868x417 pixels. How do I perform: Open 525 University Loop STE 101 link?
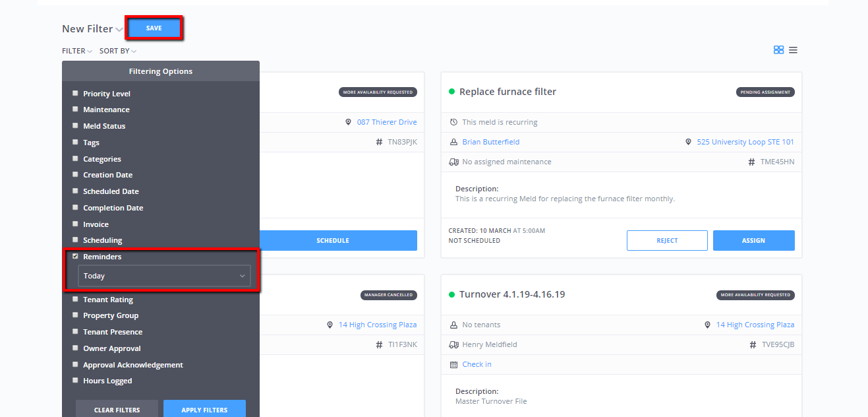pos(745,142)
